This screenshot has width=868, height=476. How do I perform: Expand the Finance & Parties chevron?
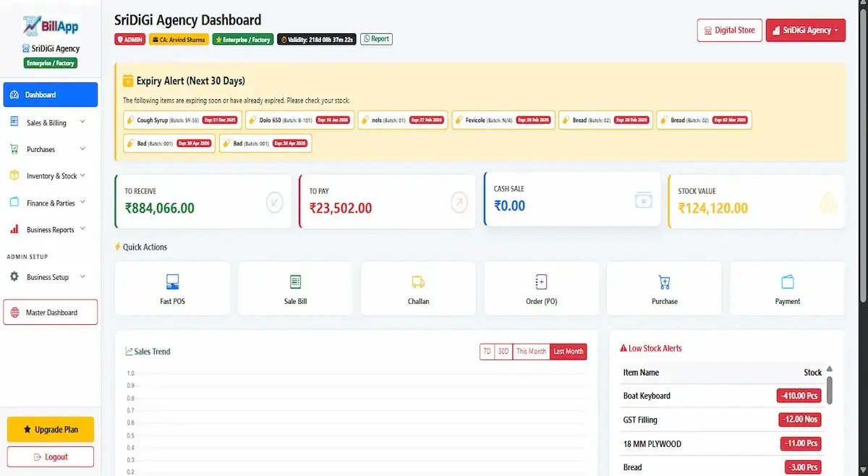click(x=82, y=202)
